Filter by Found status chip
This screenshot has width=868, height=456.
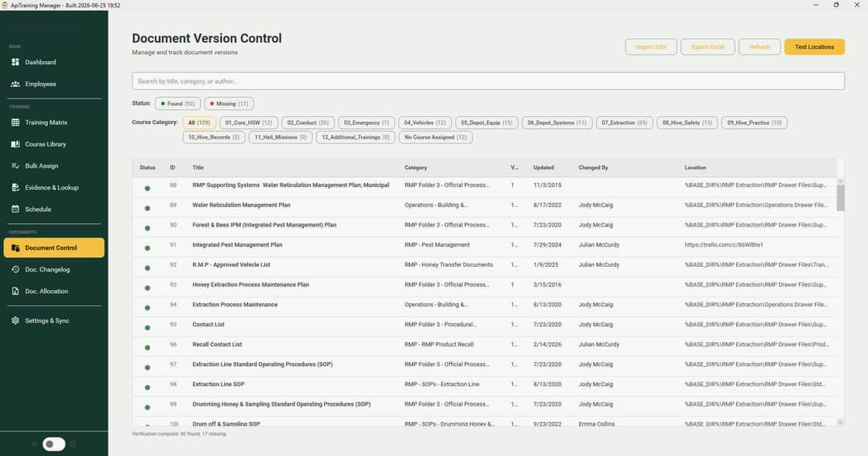(x=177, y=104)
